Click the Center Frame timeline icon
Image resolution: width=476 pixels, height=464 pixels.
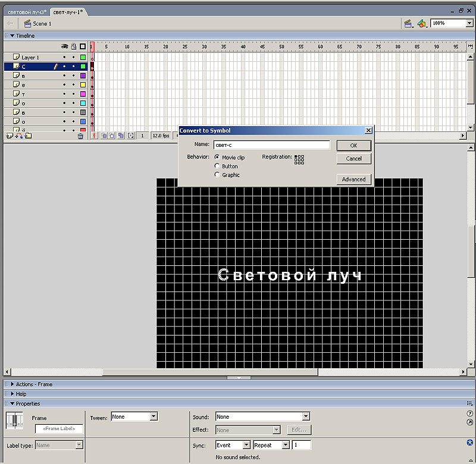93,136
